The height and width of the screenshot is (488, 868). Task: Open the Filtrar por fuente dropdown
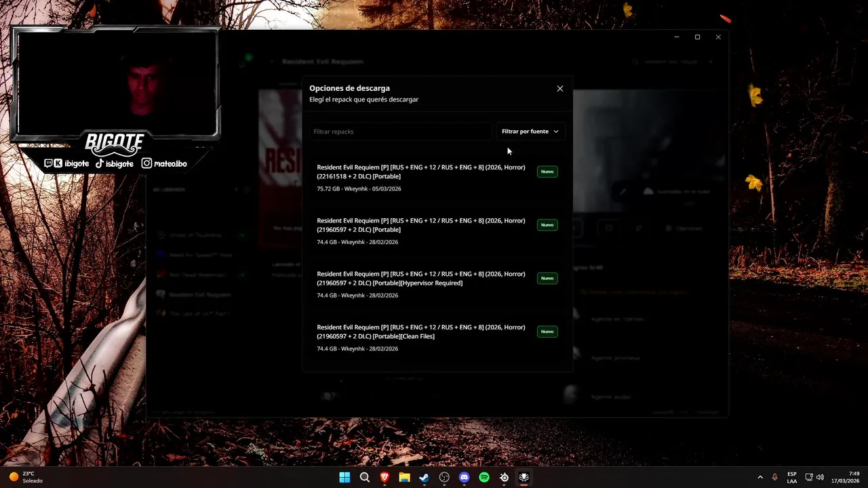pyautogui.click(x=530, y=131)
